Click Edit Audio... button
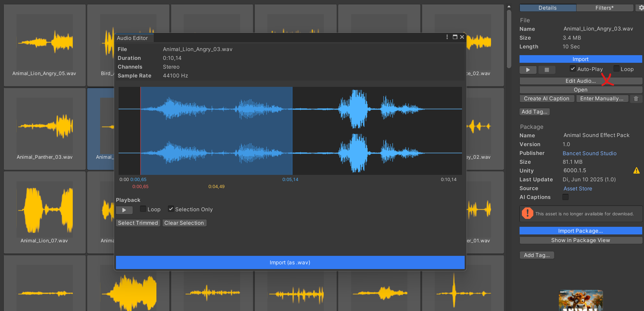The image size is (644, 311). pos(581,81)
